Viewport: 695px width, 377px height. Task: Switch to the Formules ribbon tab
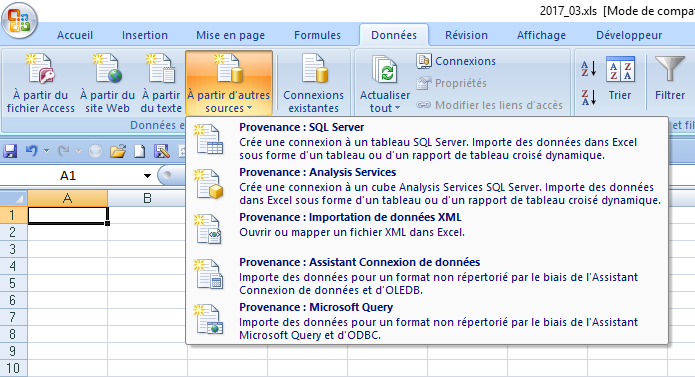pyautogui.click(x=317, y=35)
